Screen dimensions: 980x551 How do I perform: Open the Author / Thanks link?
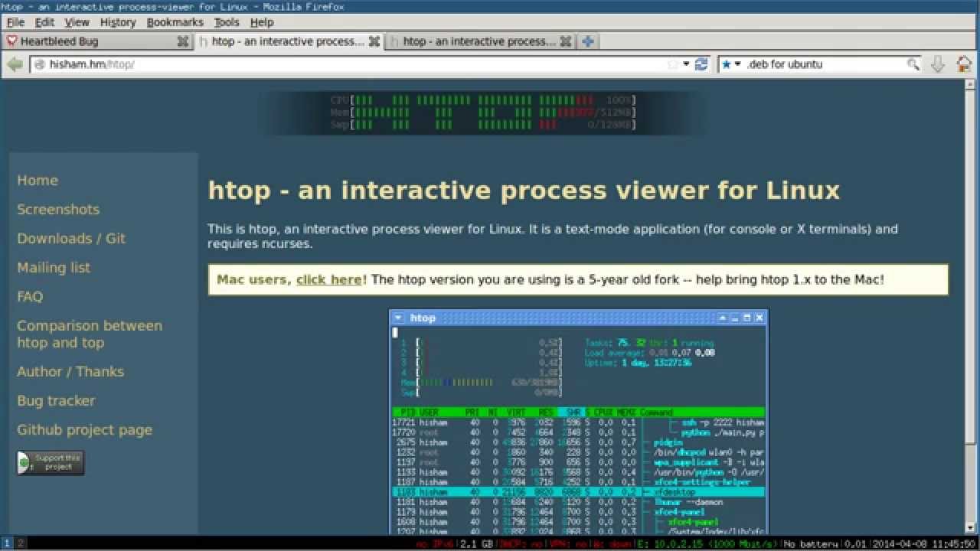[70, 372]
